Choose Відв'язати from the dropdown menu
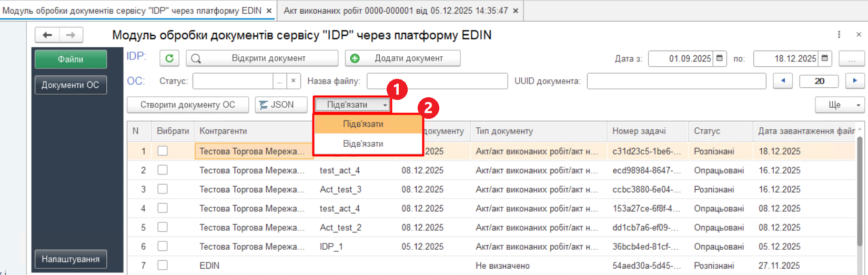 pos(363,144)
